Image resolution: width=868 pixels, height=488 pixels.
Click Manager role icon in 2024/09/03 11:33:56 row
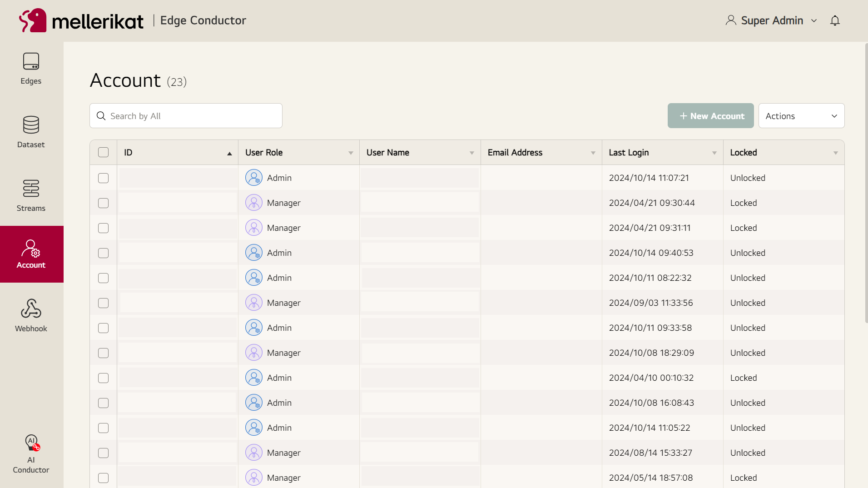254,303
